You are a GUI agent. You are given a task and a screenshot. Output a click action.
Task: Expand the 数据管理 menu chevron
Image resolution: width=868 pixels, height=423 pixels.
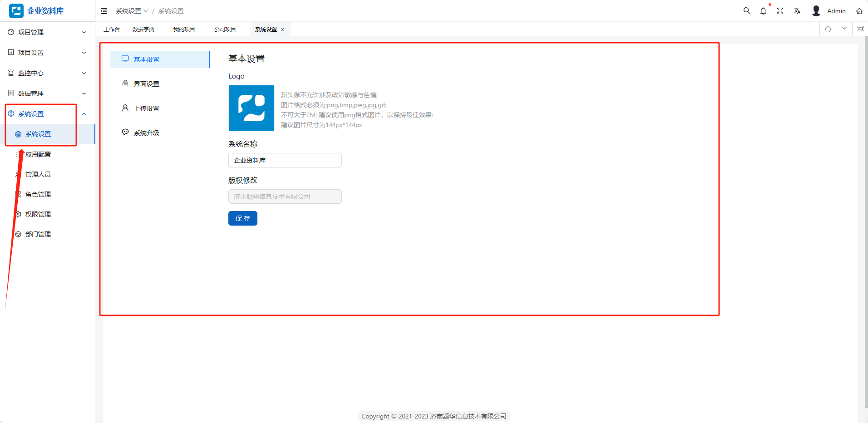pyautogui.click(x=84, y=93)
